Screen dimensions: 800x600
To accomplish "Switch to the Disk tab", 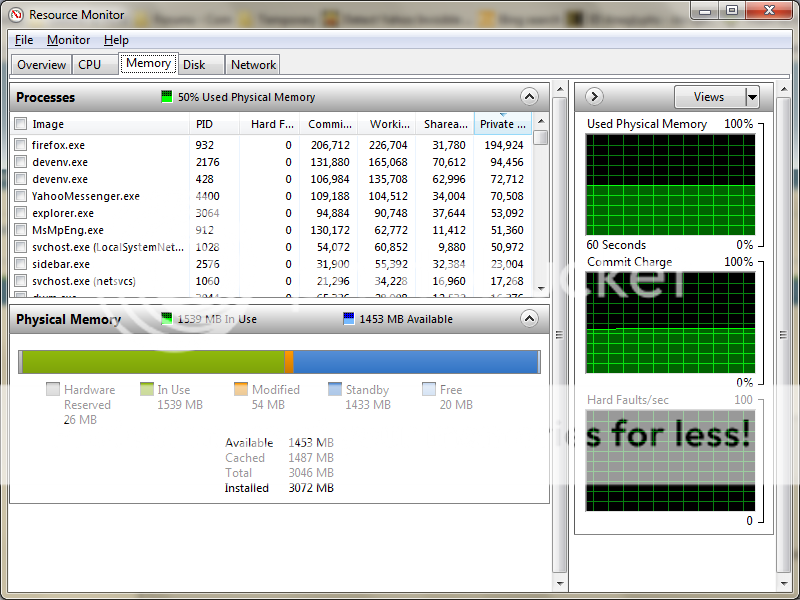I will click(x=194, y=64).
